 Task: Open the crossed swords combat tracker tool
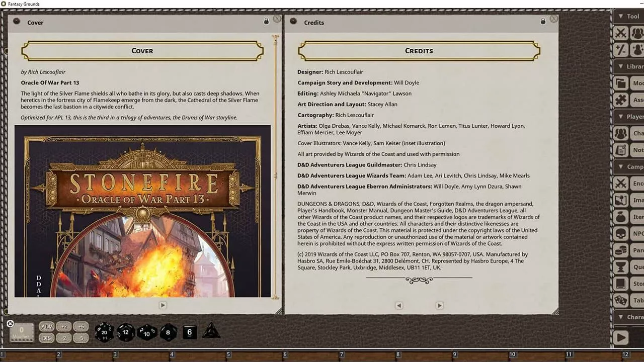coord(621,33)
